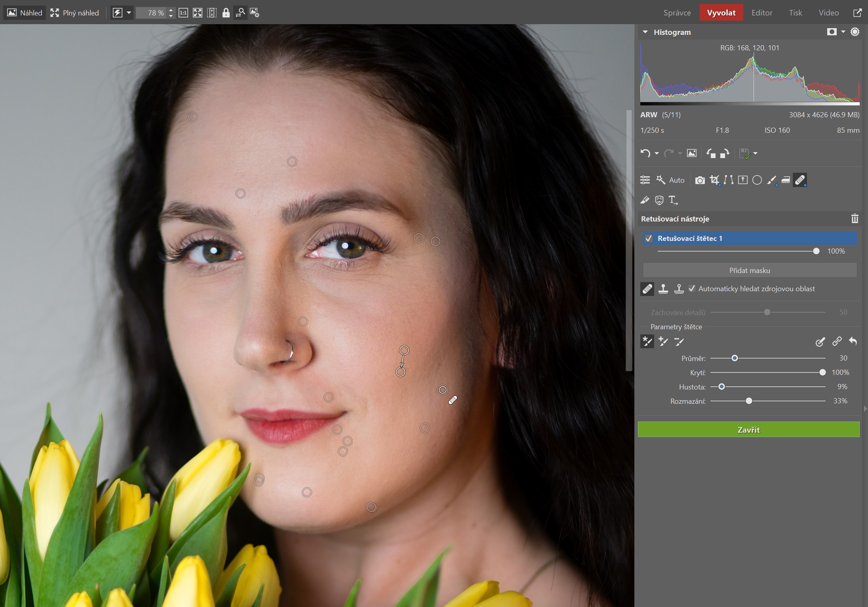Rotate image left icon
Viewport: 868px width, 607px height.
711,153
